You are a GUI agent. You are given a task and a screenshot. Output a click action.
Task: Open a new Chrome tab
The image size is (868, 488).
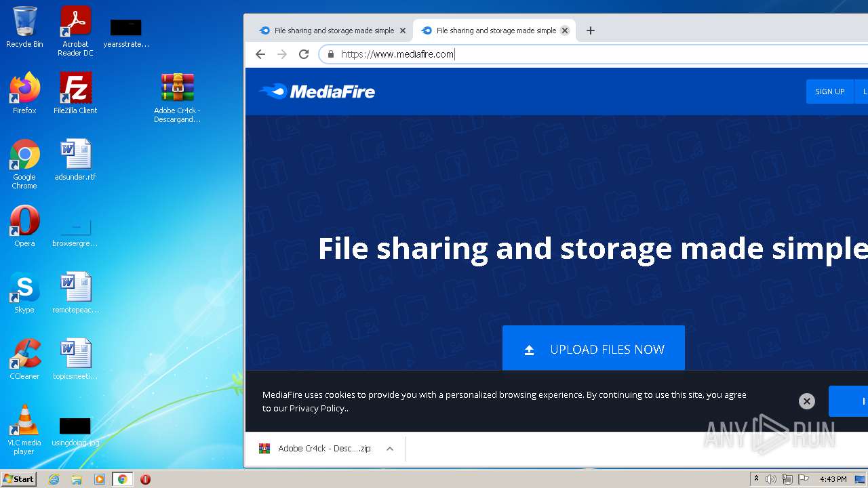(590, 30)
